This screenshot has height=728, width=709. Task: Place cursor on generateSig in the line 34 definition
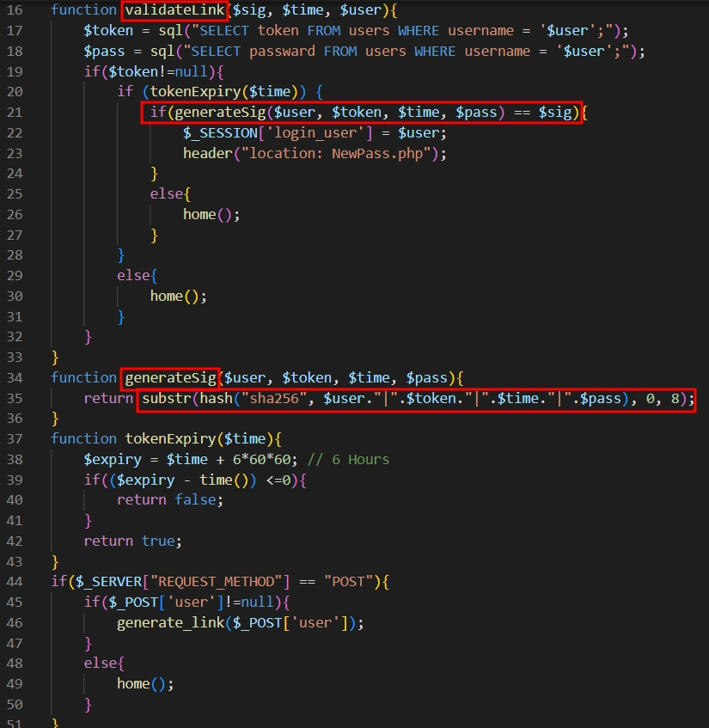[171, 377]
